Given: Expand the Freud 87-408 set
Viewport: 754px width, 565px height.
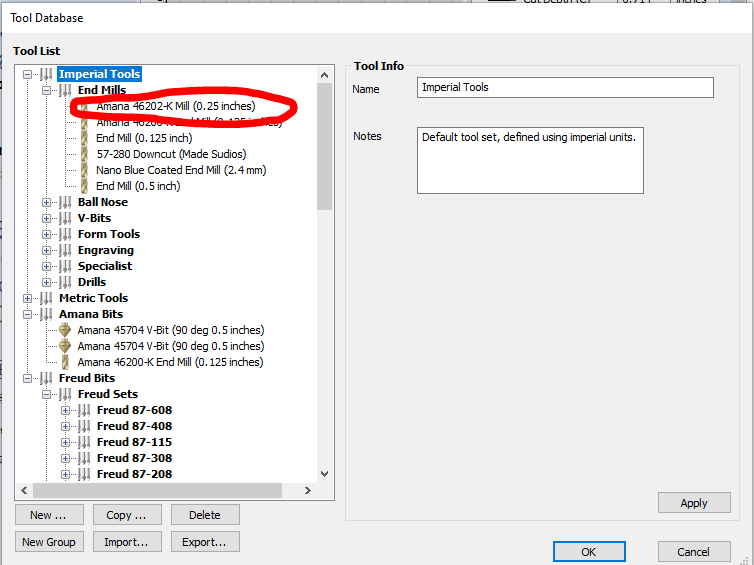Looking at the screenshot, I should point(65,427).
